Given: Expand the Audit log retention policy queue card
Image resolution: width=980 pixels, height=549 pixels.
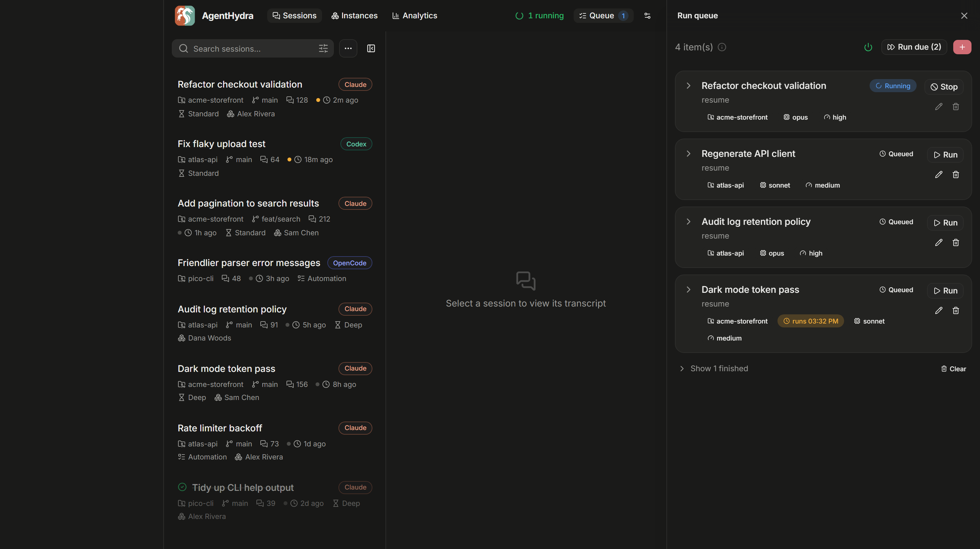Looking at the screenshot, I should (688, 222).
